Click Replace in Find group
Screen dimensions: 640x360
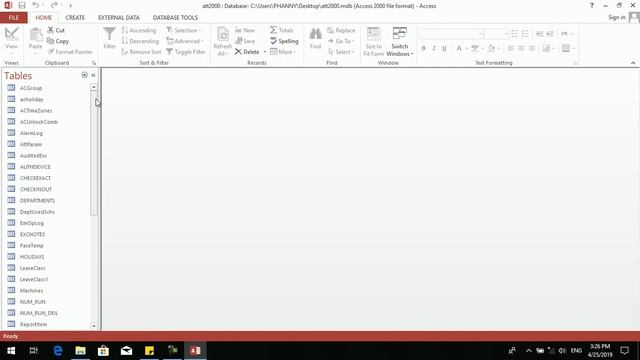341,30
